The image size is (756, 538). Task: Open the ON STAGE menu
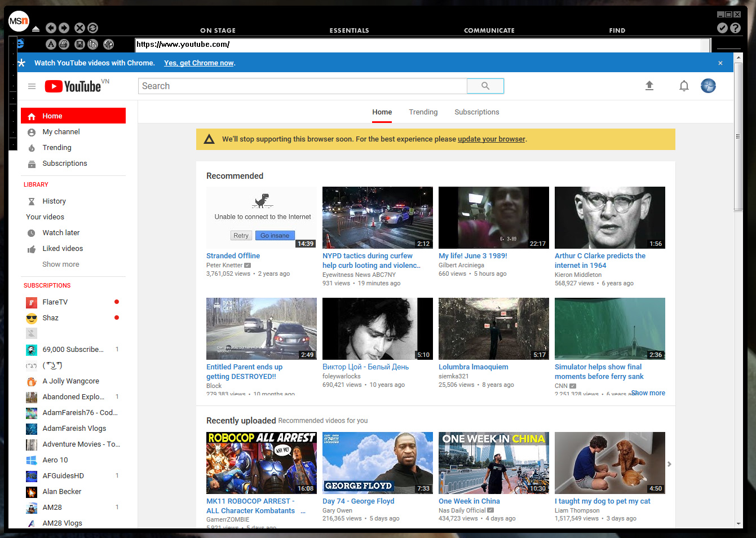pos(218,30)
